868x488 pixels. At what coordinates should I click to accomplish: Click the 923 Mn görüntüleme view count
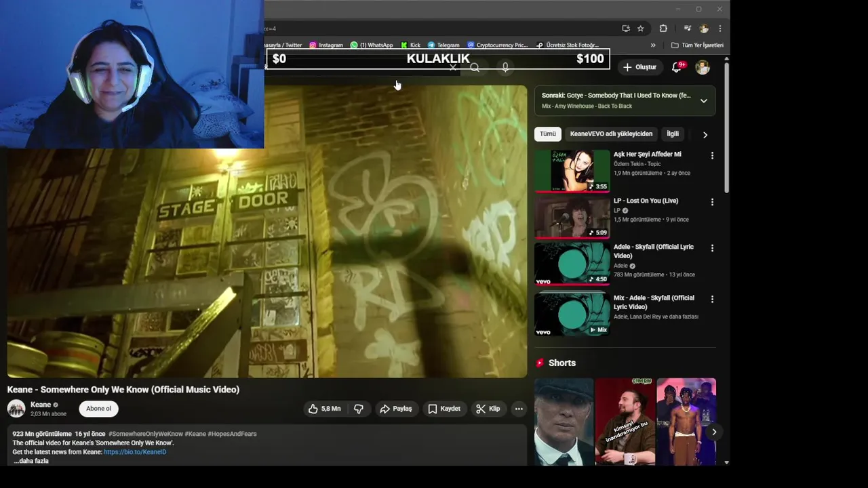[x=42, y=434]
